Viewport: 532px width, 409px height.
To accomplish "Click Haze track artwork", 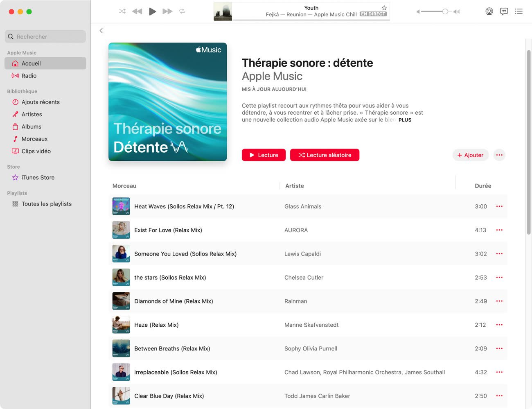I will coord(121,325).
